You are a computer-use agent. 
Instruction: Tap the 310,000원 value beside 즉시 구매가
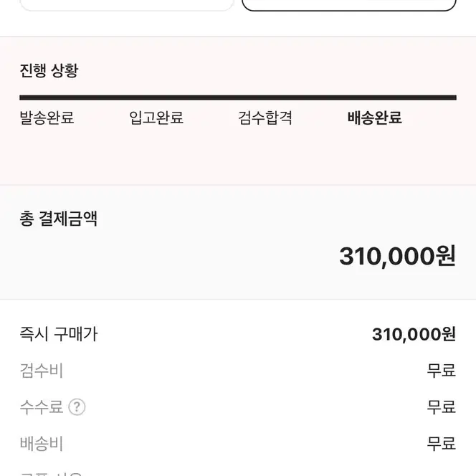[x=414, y=334]
